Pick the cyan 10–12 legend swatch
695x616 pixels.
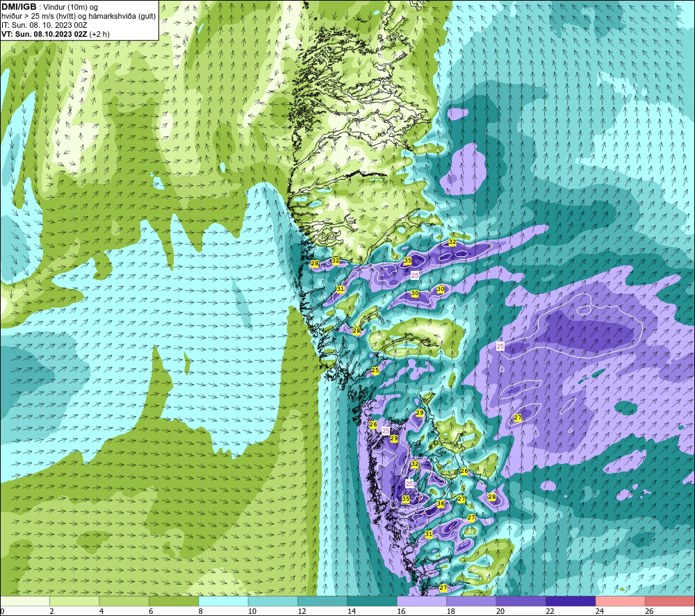point(273,601)
